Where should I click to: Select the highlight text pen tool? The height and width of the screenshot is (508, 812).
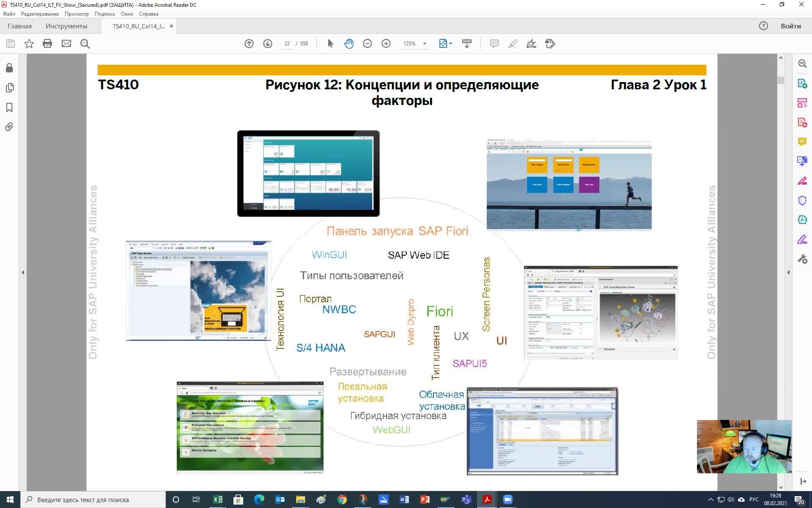point(513,44)
